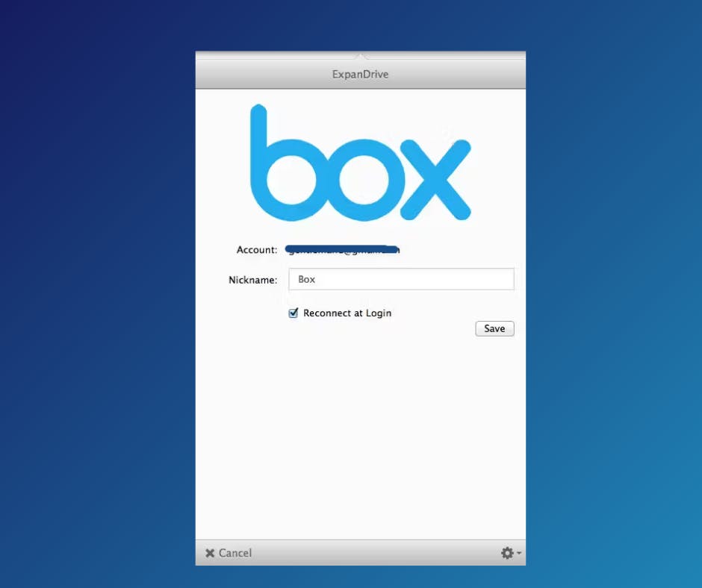Click the Save button

(494, 328)
